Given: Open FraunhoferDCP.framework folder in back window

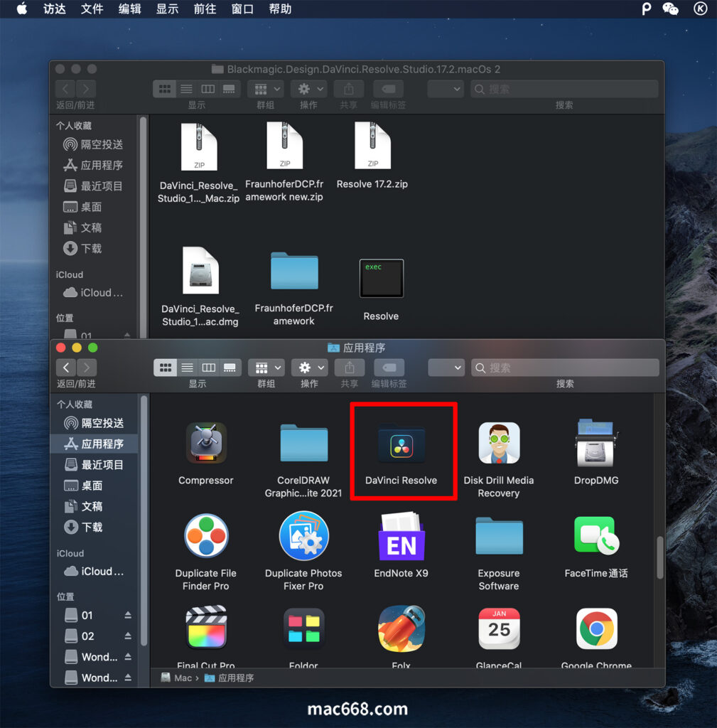Looking at the screenshot, I should [294, 271].
